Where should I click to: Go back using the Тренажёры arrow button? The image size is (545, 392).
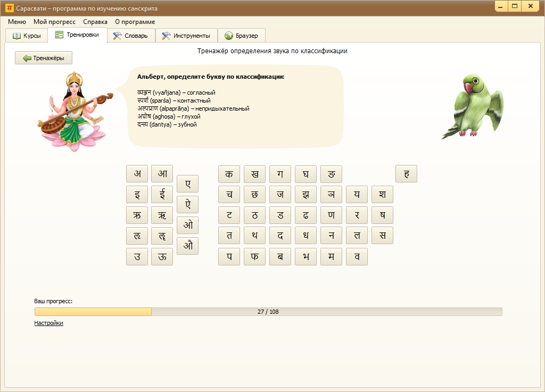point(44,58)
